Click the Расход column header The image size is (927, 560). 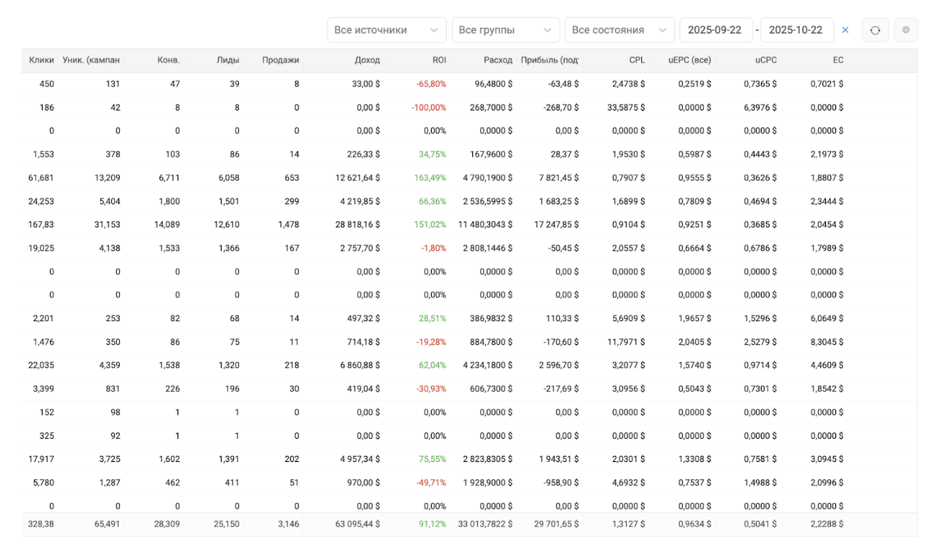click(x=498, y=60)
